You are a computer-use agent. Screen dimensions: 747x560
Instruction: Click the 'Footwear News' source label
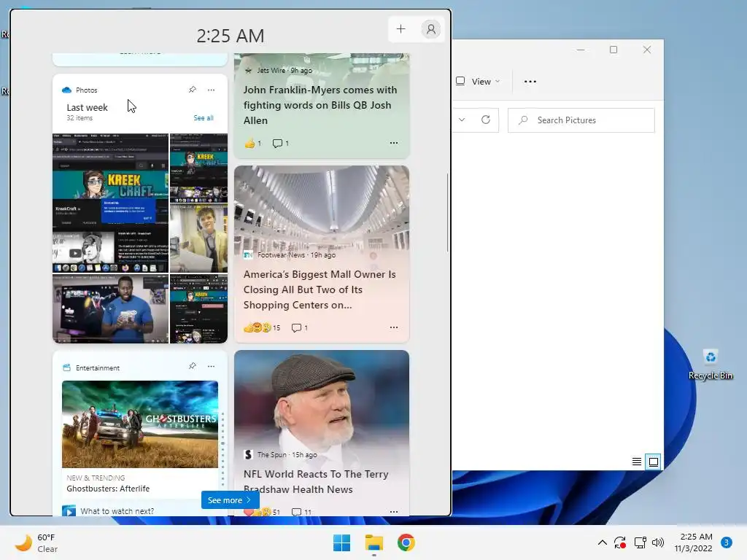[281, 254]
